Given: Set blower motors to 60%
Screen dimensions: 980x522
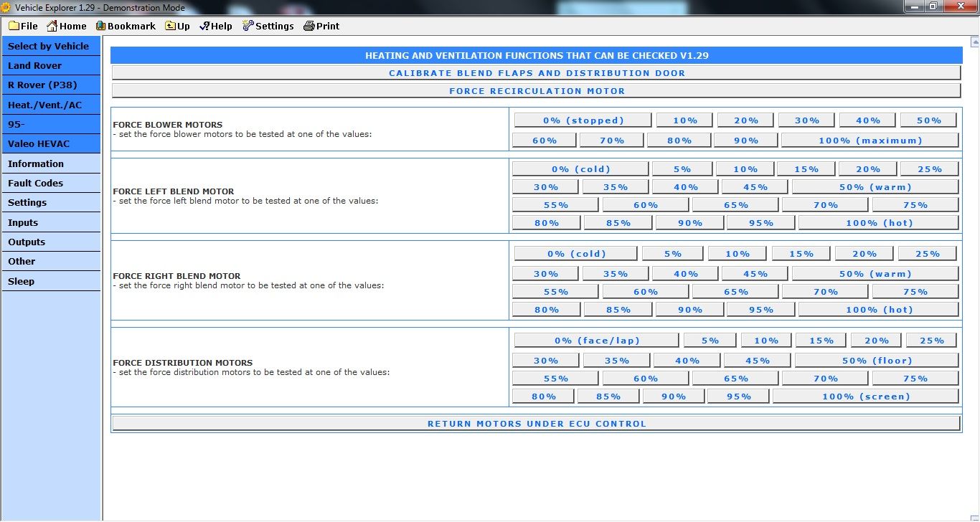Looking at the screenshot, I should pos(544,141).
